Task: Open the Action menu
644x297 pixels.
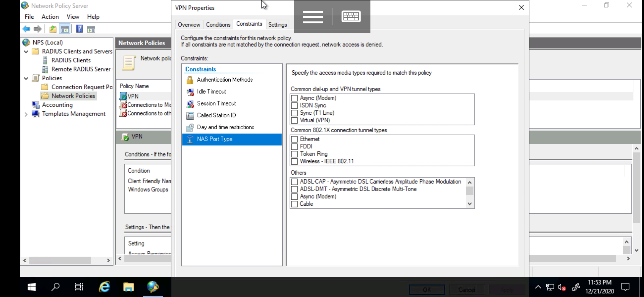Action: click(50, 17)
